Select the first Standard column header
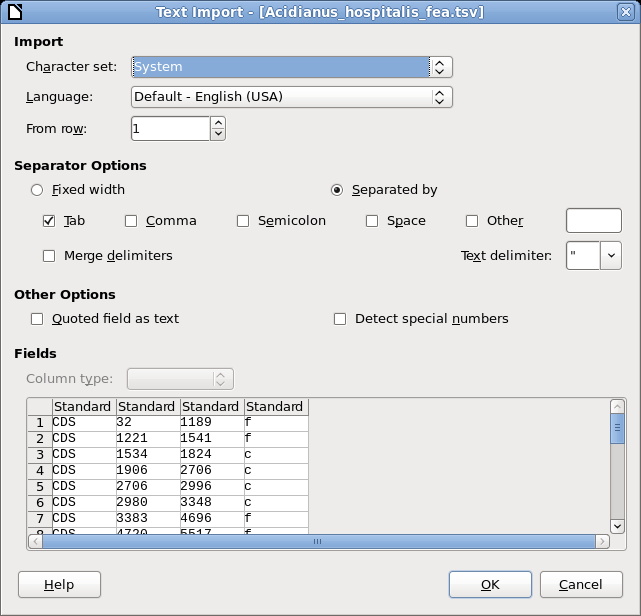 click(x=84, y=407)
